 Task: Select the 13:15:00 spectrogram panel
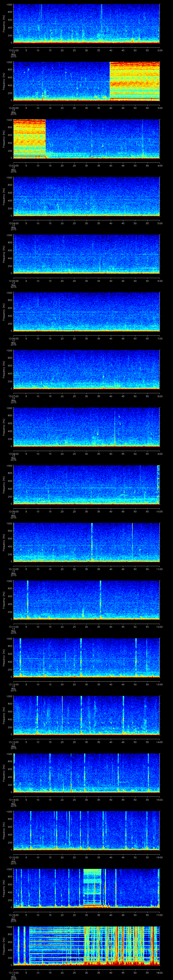tap(86, 831)
